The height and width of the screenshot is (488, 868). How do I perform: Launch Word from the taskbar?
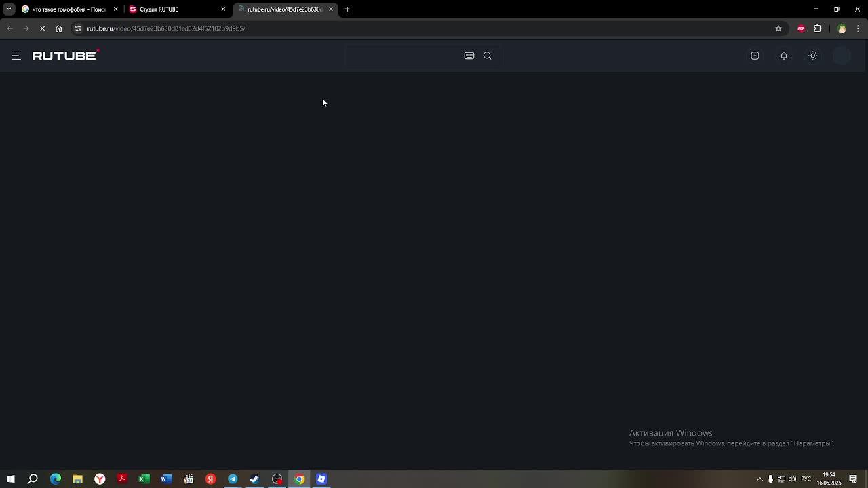(x=166, y=479)
